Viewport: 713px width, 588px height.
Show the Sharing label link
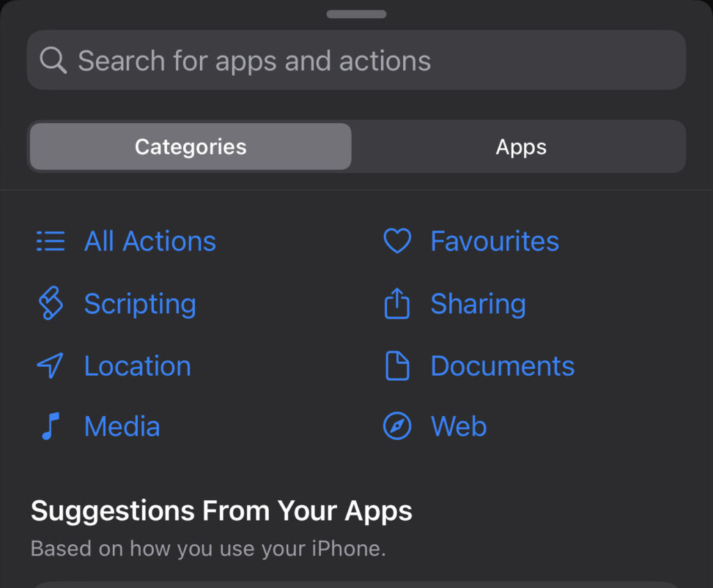click(x=478, y=304)
